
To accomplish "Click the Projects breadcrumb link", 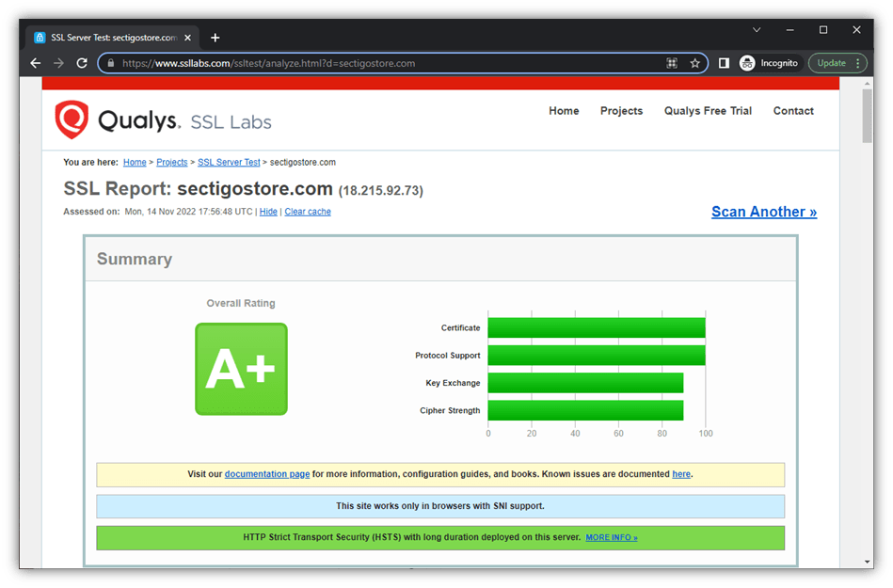I will (x=172, y=162).
